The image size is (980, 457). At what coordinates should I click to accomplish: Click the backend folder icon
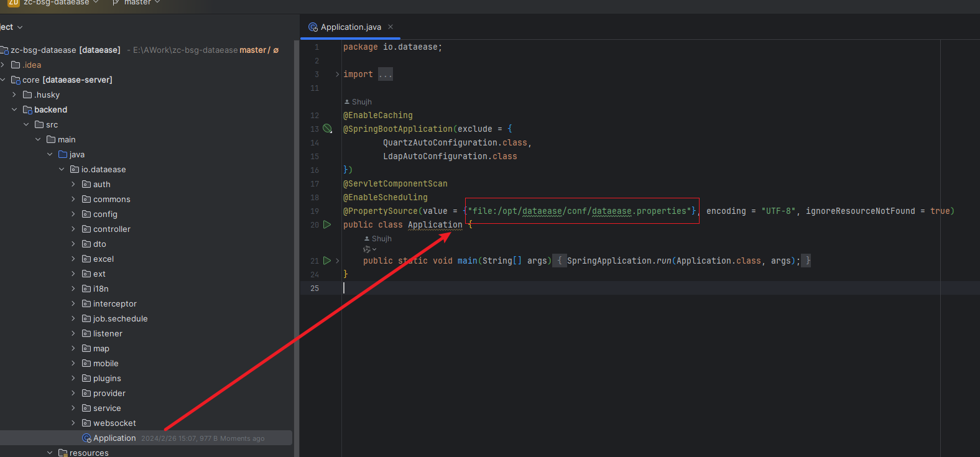coord(27,109)
